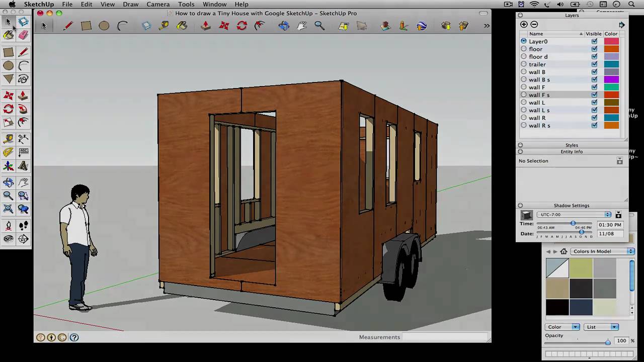This screenshot has height=362, width=644.
Task: Hide the wall F layer
Action: pyautogui.click(x=594, y=87)
